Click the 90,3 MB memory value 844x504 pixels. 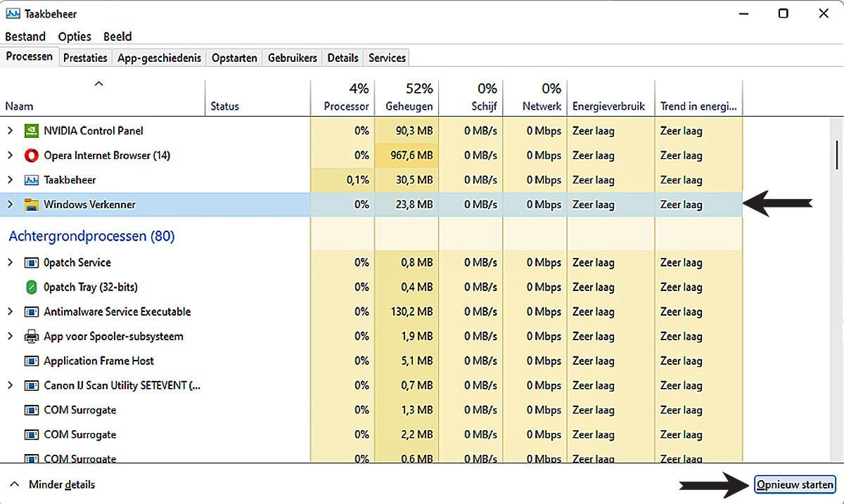pos(414,131)
